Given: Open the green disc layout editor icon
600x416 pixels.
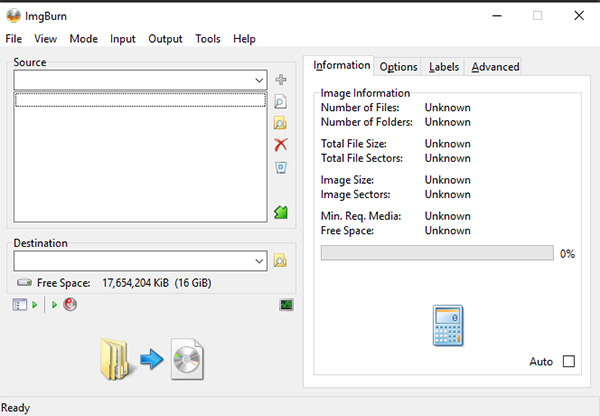Looking at the screenshot, I should 281,212.
